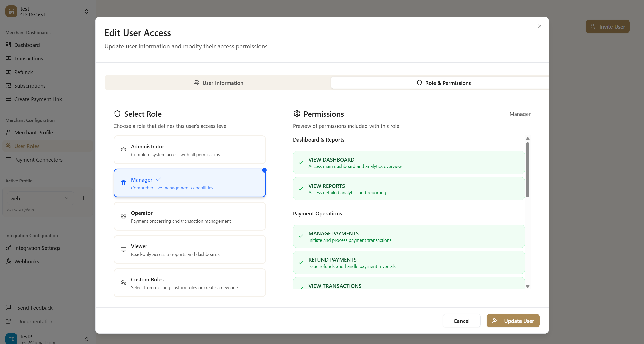Click the Send Feedback speech icon

pos(8,308)
